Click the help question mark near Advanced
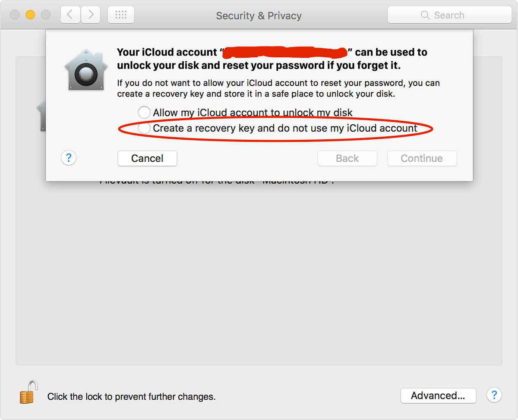The height and width of the screenshot is (420, 518). [494, 395]
